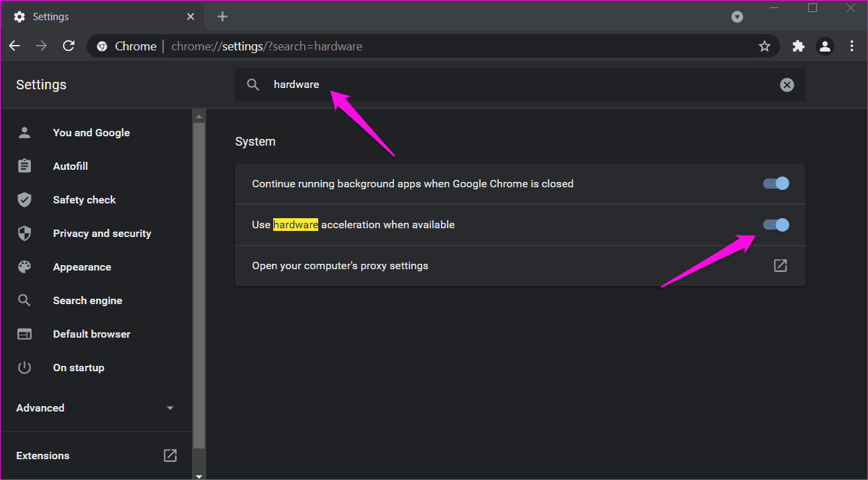Image resolution: width=868 pixels, height=480 pixels.
Task: Open You and Google settings
Action: point(91,132)
